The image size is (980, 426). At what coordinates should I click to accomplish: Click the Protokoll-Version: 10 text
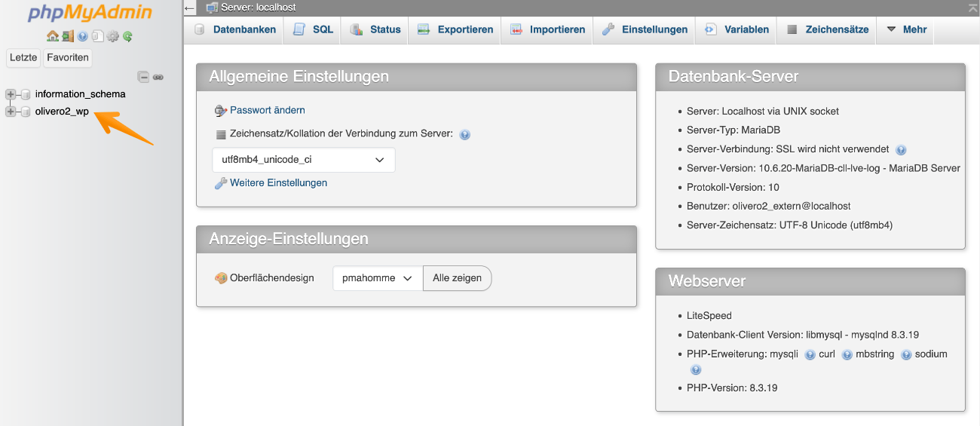pos(733,186)
